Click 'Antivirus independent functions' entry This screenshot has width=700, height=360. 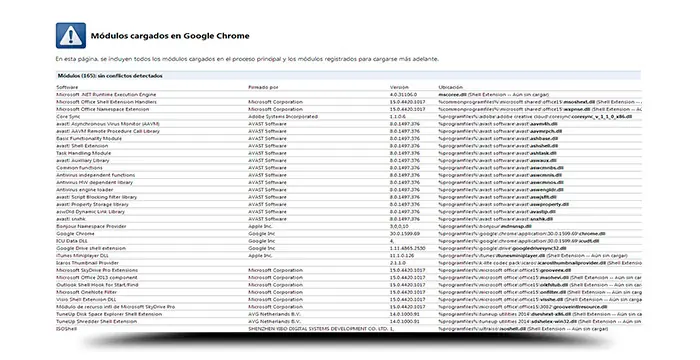coord(96,175)
